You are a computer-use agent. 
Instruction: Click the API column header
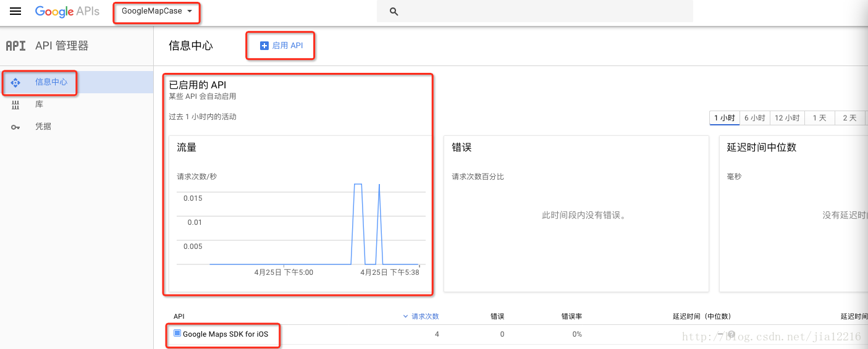[179, 316]
